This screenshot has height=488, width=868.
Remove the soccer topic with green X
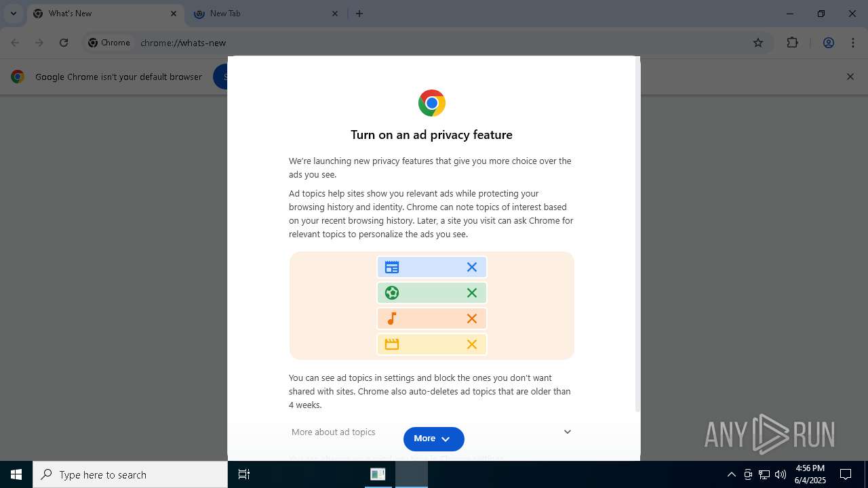(x=472, y=293)
